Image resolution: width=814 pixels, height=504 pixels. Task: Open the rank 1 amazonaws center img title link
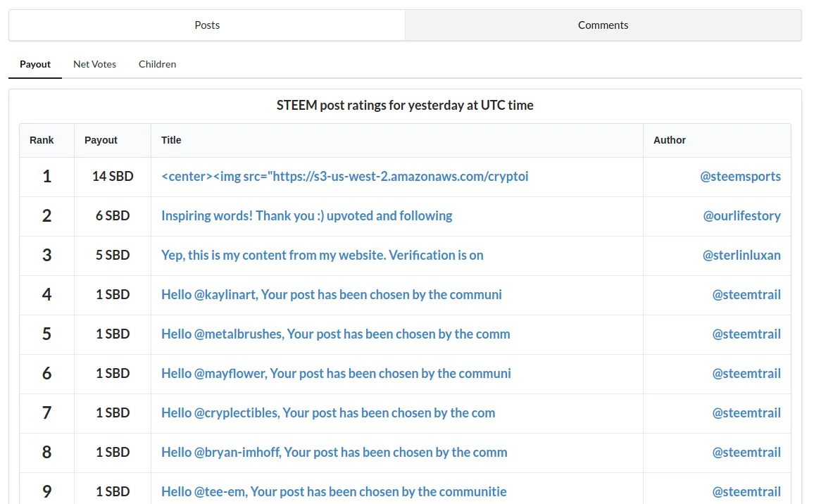[345, 177]
